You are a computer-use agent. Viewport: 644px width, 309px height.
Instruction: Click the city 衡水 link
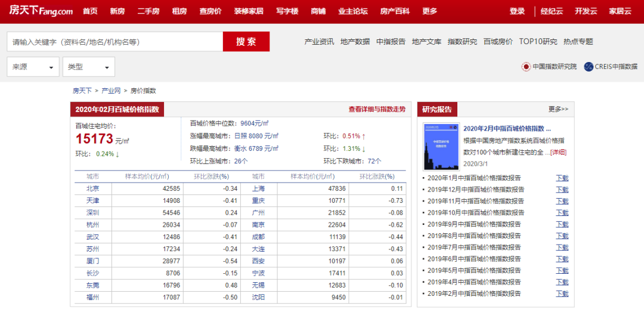click(x=241, y=149)
